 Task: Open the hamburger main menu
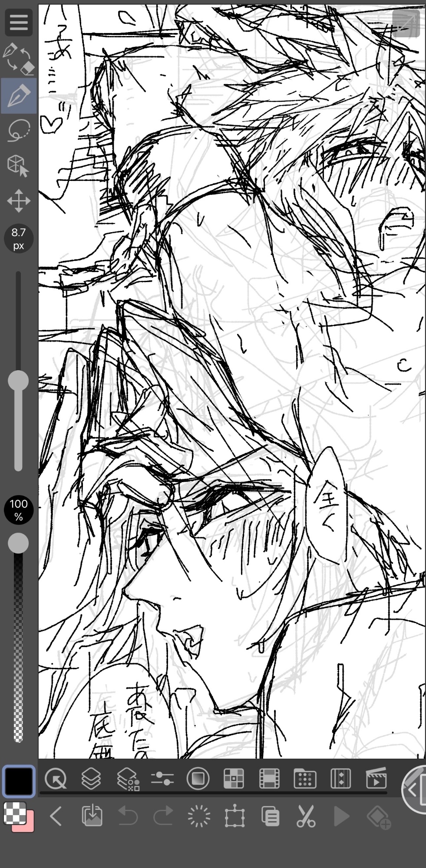coord(19,22)
